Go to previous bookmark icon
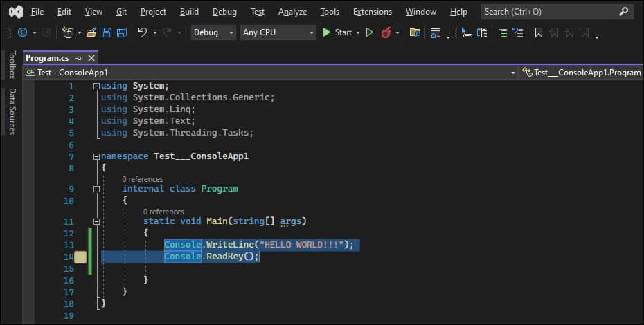This screenshot has height=325, width=644. pyautogui.click(x=554, y=32)
